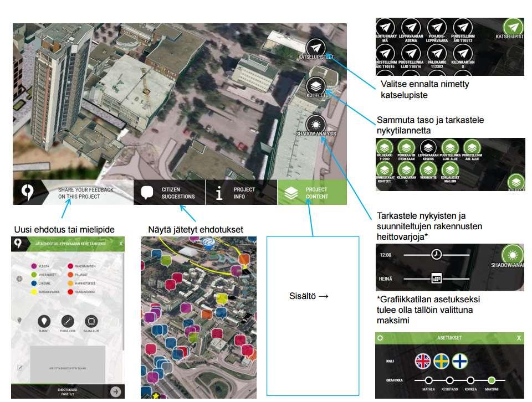This screenshot has width=532, height=402.
Task: Set graphics quality to Korkea
Action: point(470,380)
